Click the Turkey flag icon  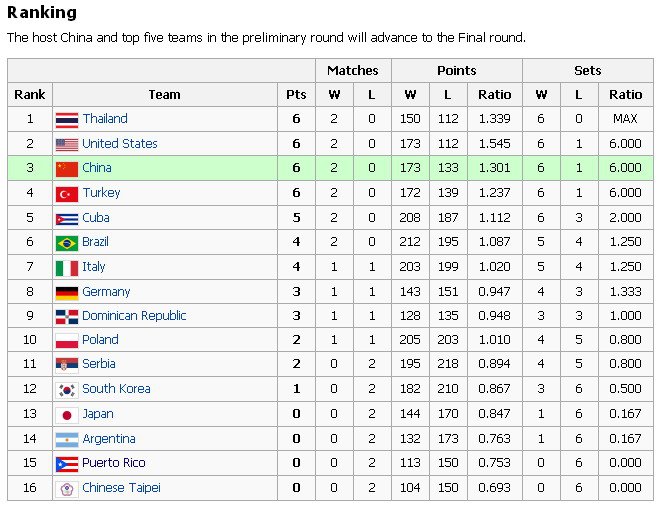[x=67, y=194]
